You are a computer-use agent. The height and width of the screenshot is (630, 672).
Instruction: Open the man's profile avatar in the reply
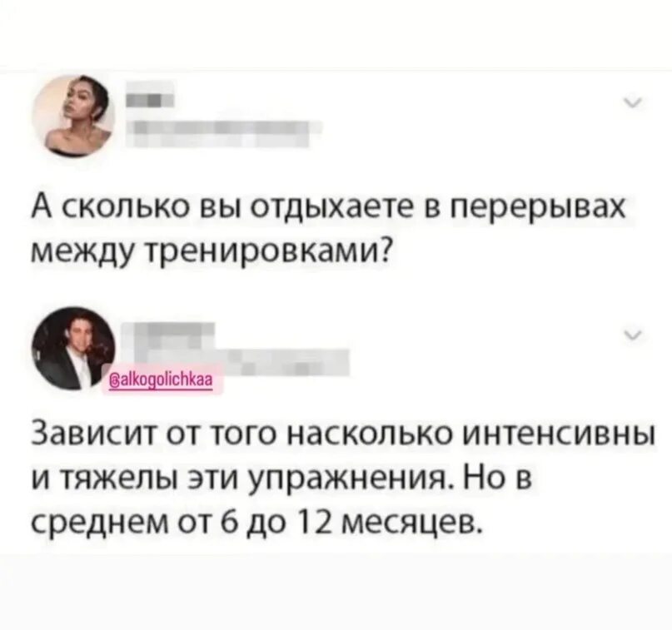(74, 348)
